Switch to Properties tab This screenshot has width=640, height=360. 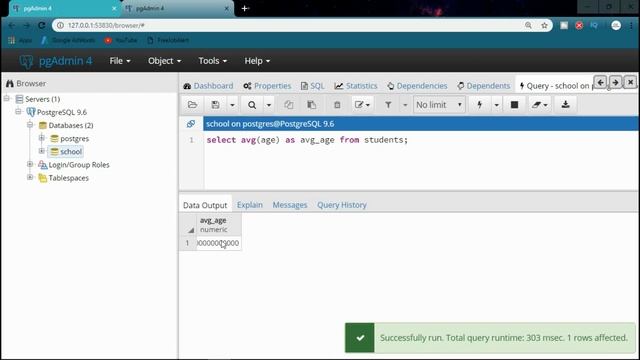(267, 86)
